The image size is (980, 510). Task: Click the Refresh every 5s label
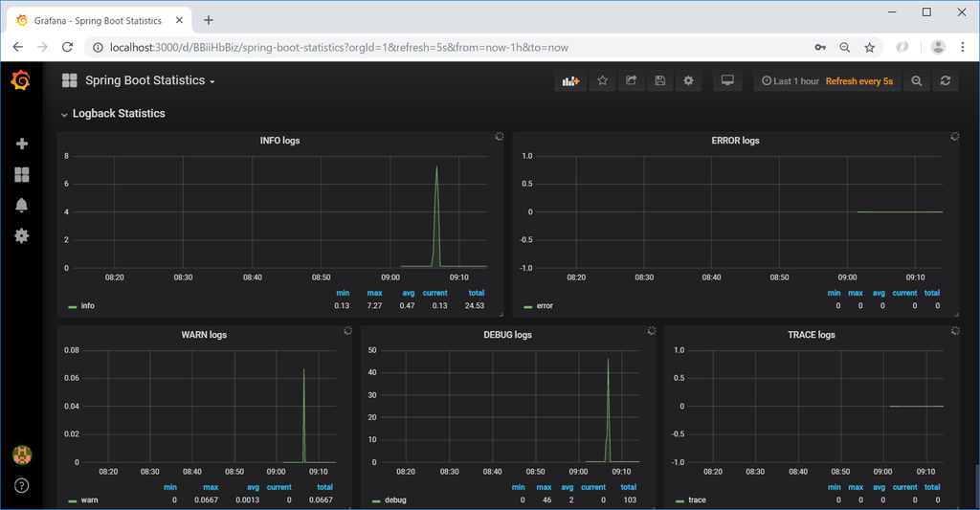coord(858,81)
